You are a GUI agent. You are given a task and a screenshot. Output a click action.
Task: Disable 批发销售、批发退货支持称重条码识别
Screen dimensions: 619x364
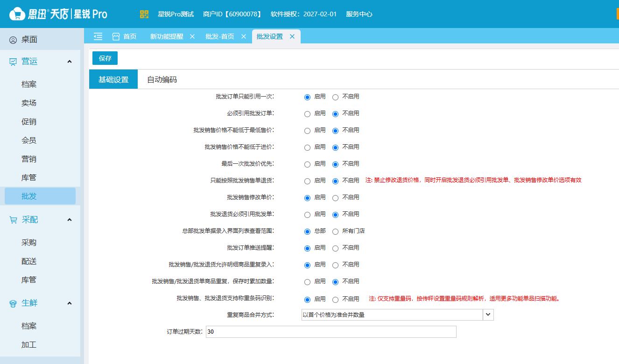(x=335, y=300)
